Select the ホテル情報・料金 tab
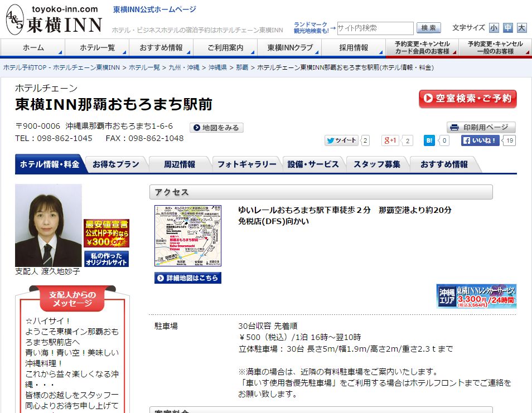Viewport: 532px width, 413px height. click(x=50, y=164)
